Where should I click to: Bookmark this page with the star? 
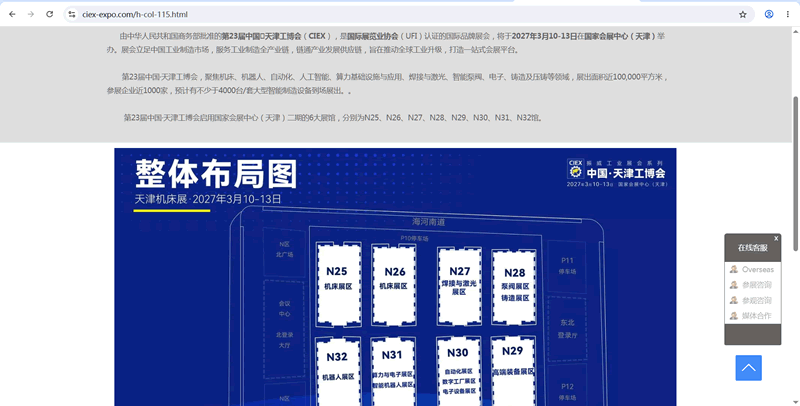(742, 14)
